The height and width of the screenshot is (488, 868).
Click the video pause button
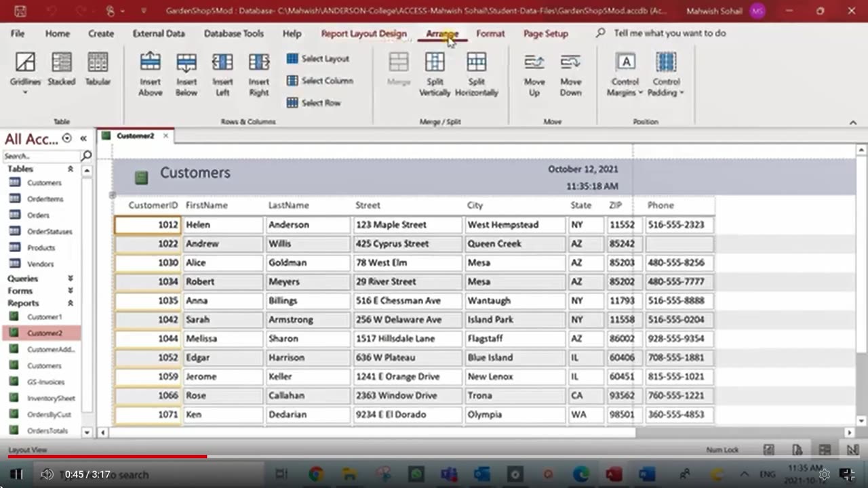tap(16, 474)
